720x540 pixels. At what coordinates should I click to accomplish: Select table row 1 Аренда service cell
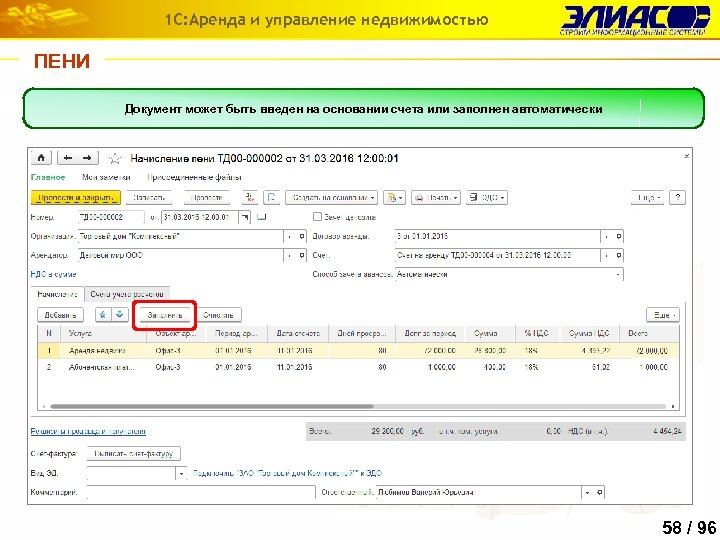104,351
